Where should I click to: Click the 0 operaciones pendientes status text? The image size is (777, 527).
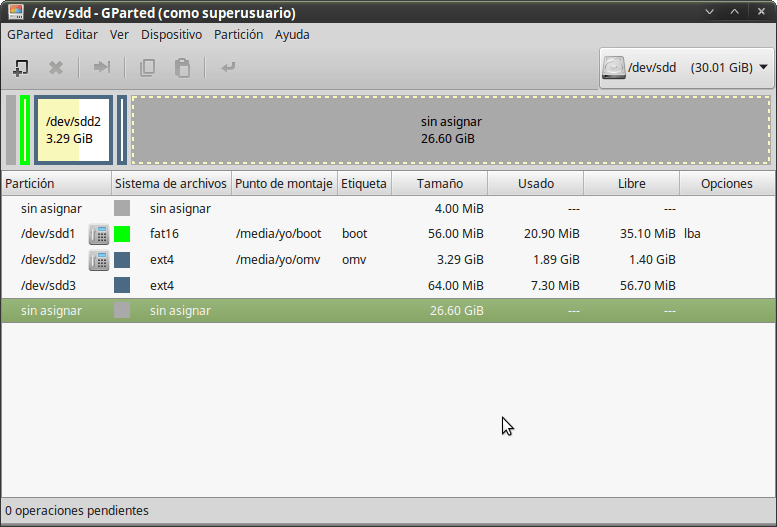[x=77, y=511]
